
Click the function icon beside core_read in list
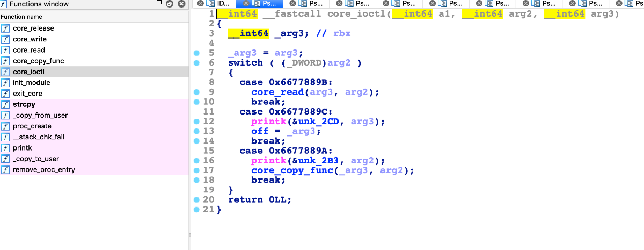5,50
